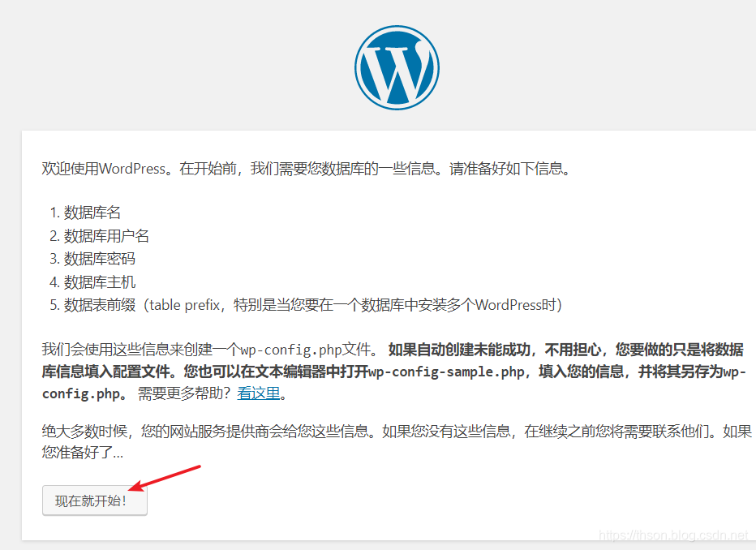Select list item 数据表前缀 table prefix
This screenshot has width=756, height=550.
[313, 305]
